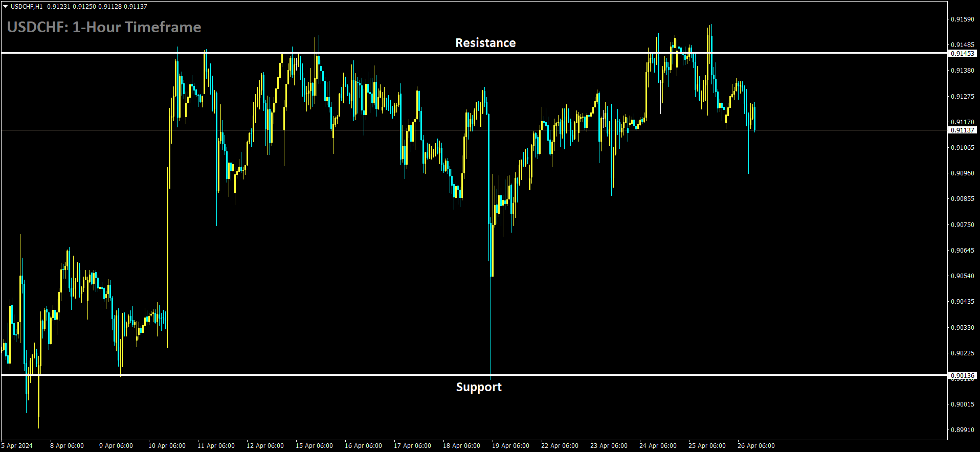
Task: Click the chart title 'USDCHF: 1-Hour Timeframe'
Action: point(104,27)
